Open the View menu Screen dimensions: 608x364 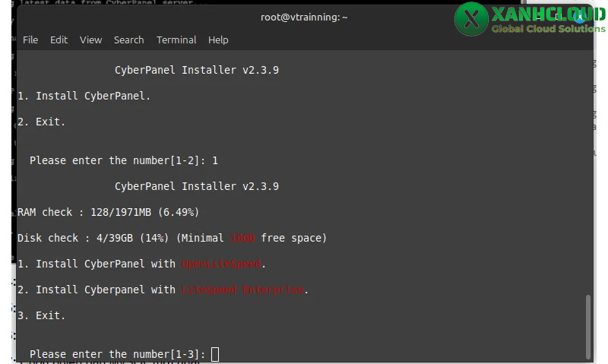click(x=90, y=40)
